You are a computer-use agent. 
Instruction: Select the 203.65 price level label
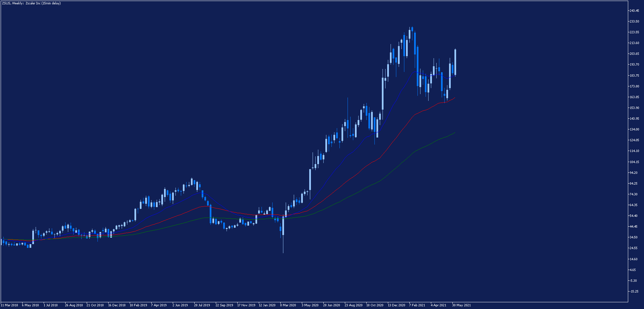click(634, 54)
